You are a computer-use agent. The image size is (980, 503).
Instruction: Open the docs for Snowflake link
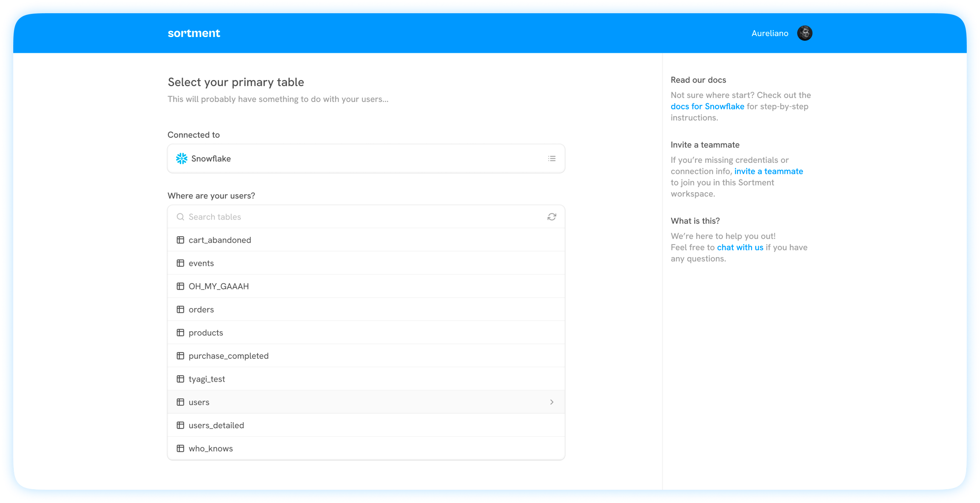[707, 106]
